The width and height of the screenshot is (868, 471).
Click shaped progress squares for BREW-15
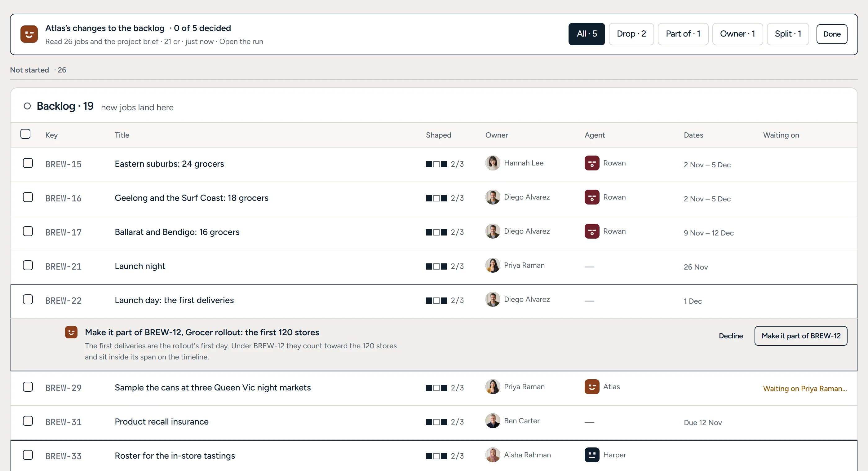[436, 165]
